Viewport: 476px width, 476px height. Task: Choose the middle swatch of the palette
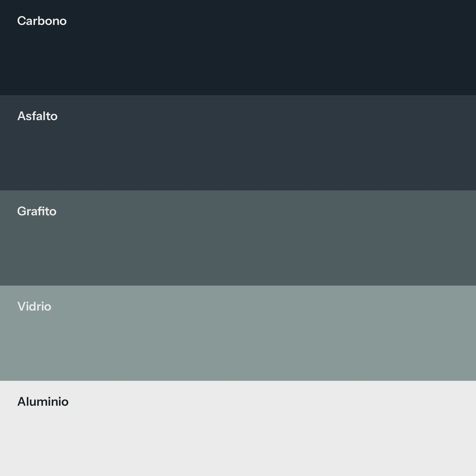point(238,238)
